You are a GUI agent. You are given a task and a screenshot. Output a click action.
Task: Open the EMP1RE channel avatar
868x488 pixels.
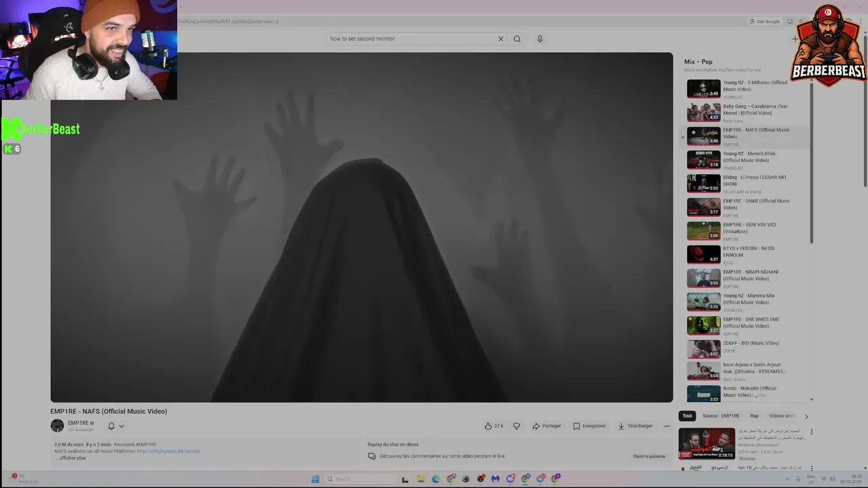57,426
